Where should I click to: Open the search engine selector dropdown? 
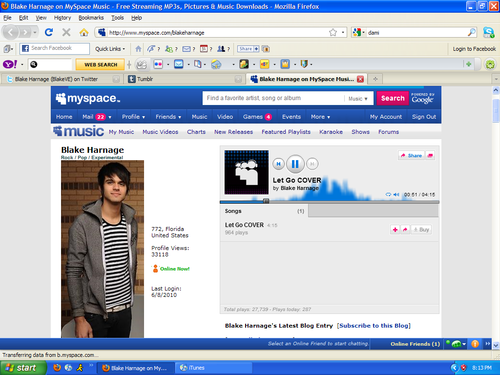[x=359, y=32]
